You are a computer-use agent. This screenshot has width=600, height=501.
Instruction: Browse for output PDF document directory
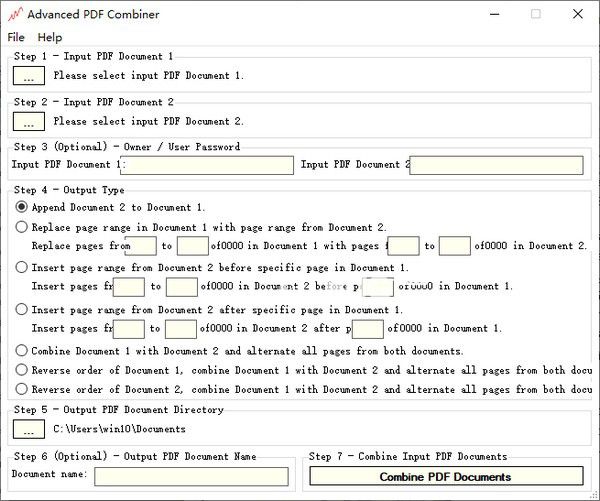(29, 429)
